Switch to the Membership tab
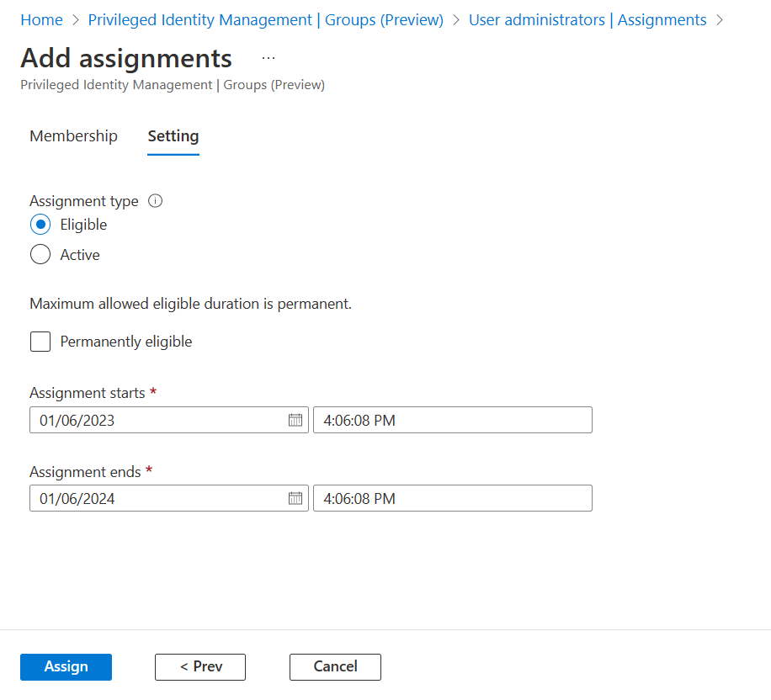 [73, 136]
